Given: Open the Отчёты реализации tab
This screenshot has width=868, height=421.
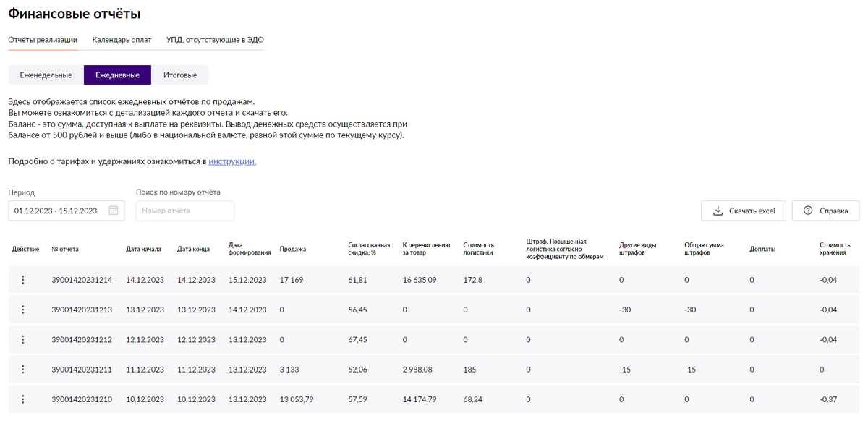Looking at the screenshot, I should (x=43, y=39).
